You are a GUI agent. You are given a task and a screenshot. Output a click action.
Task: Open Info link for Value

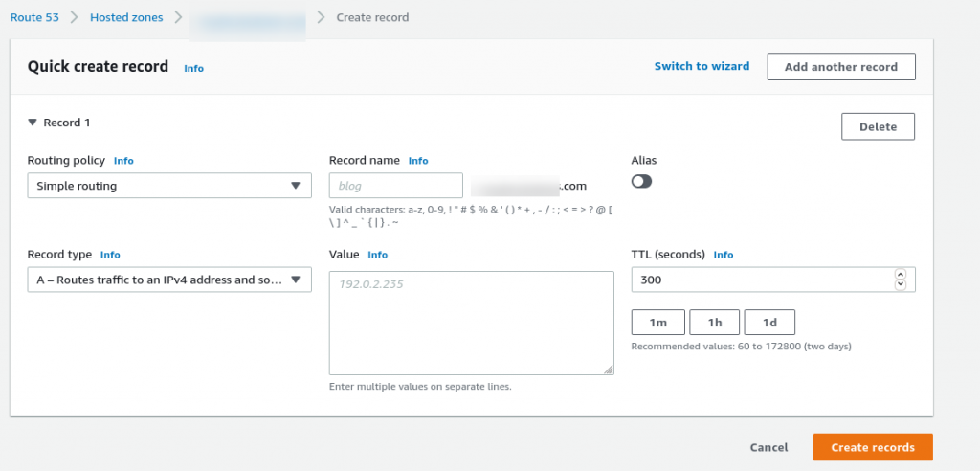click(x=377, y=255)
